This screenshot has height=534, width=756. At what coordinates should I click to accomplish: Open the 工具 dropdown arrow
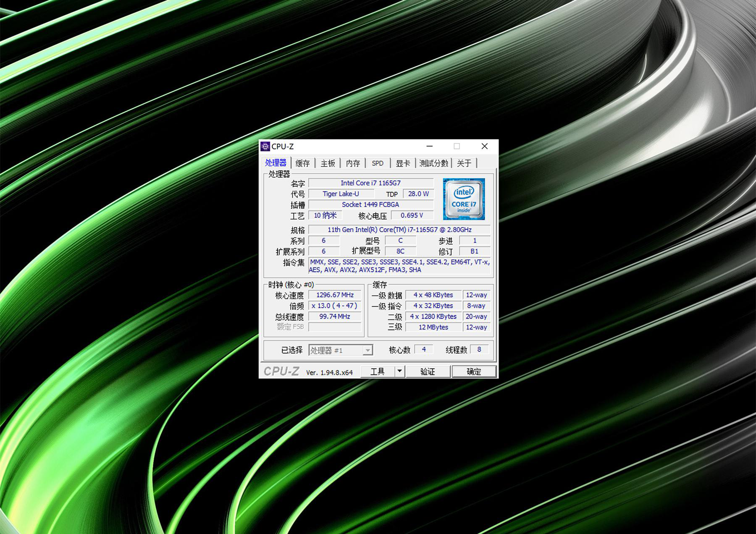[x=399, y=371]
